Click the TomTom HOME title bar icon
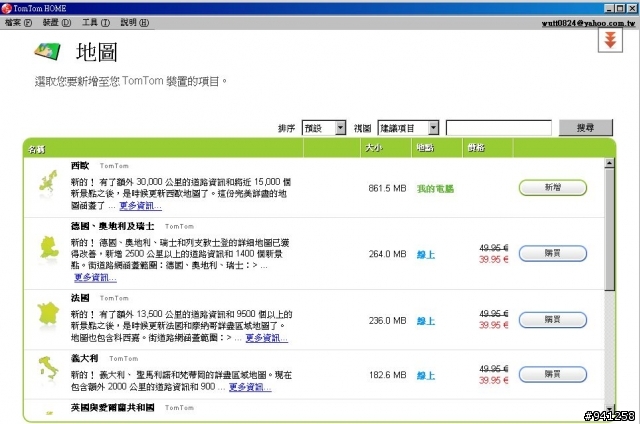The height and width of the screenshot is (424, 640). tap(6, 8)
